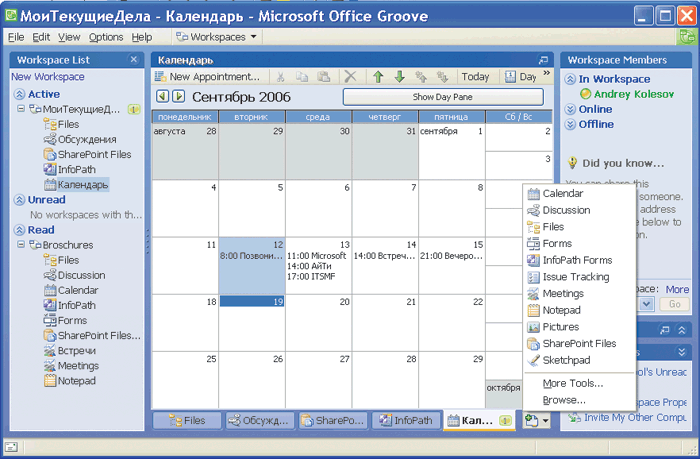This screenshot has height=459, width=700.
Task: Collapse the Broschures workspace tree node
Action: (21, 244)
